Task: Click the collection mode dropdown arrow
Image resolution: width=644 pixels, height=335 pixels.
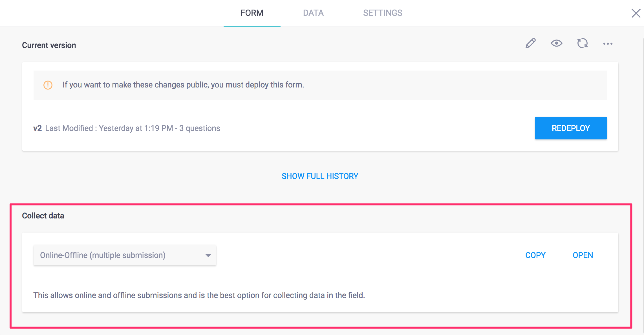Action: 208,255
